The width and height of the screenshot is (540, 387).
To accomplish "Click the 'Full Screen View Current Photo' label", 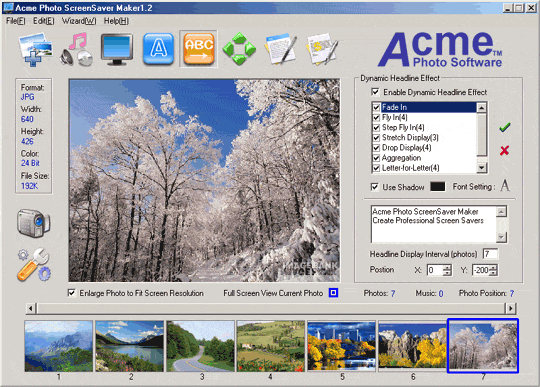I will [273, 293].
